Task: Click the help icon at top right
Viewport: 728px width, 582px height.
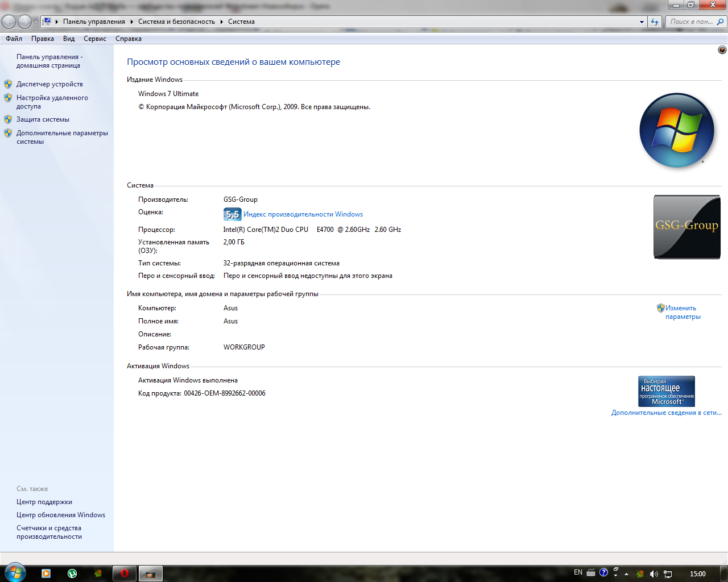Action: pyautogui.click(x=722, y=50)
